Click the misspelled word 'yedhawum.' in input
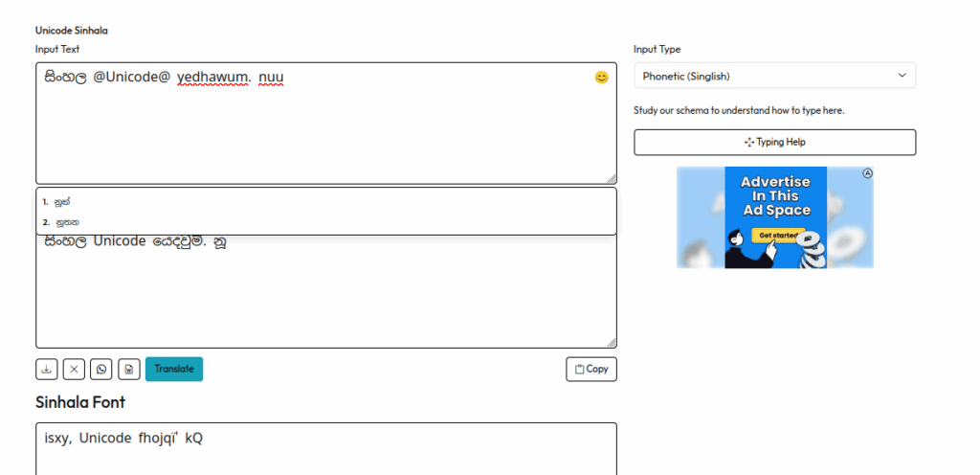Screen dimensions: 980x475 point(213,78)
